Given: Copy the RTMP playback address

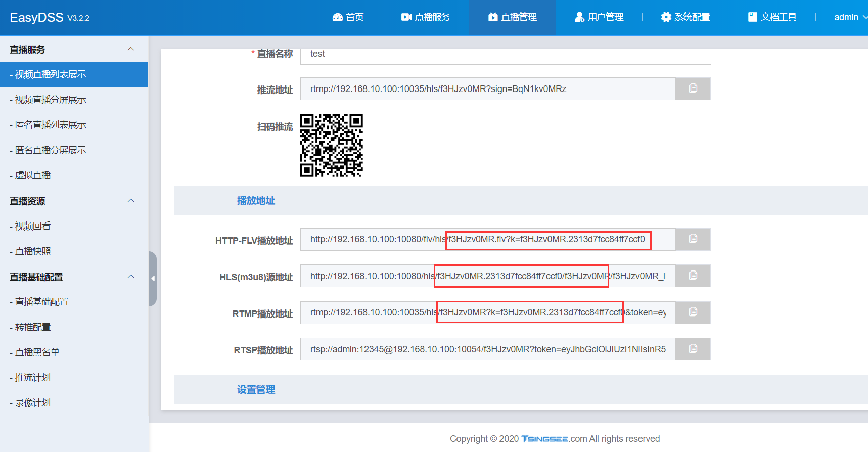Looking at the screenshot, I should tap(693, 312).
